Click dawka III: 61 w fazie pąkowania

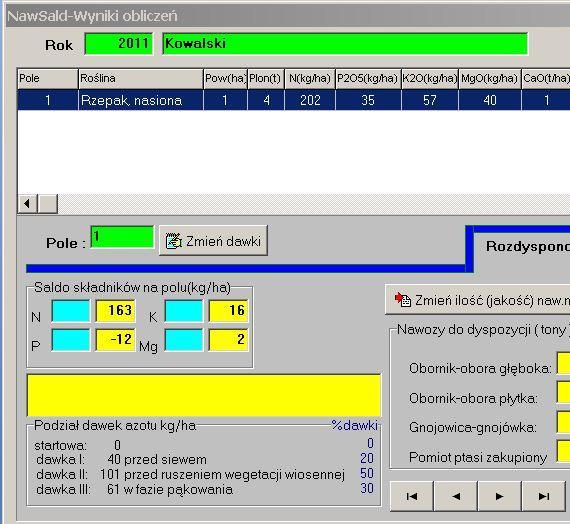pos(135,489)
